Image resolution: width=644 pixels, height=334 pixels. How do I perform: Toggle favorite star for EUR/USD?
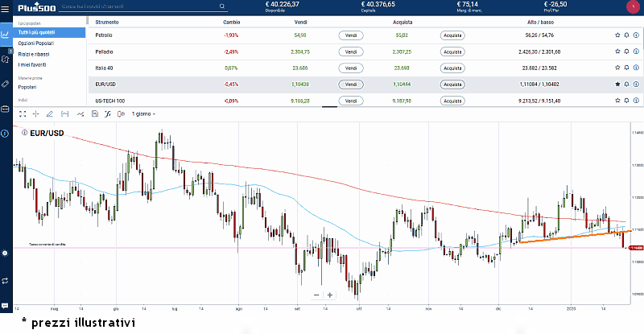617,84
